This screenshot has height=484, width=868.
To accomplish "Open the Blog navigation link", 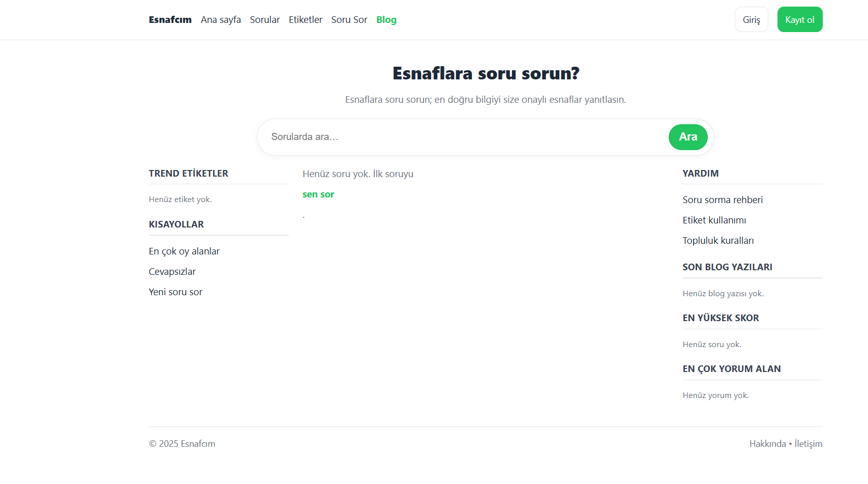I will (x=386, y=20).
